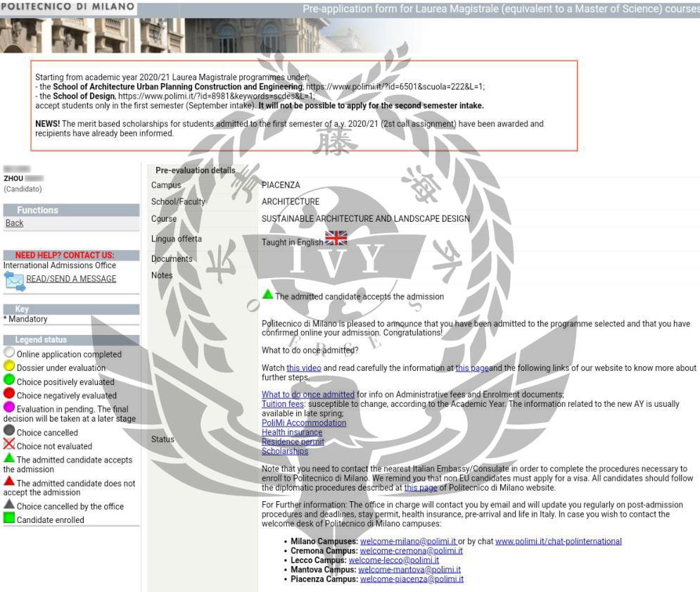Open the READ/SEND A MESSAGE link

pos(71,279)
